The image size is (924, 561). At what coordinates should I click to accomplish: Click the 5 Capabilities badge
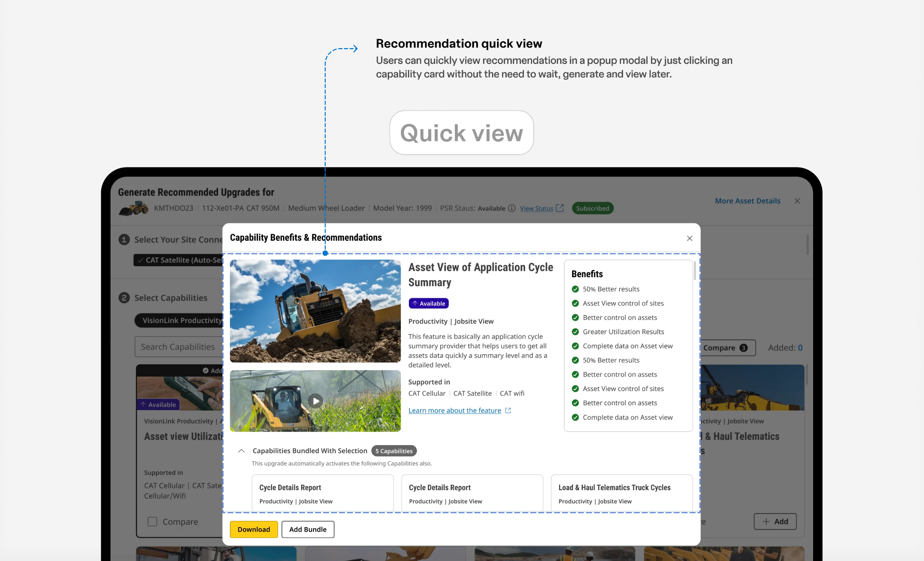pos(394,451)
